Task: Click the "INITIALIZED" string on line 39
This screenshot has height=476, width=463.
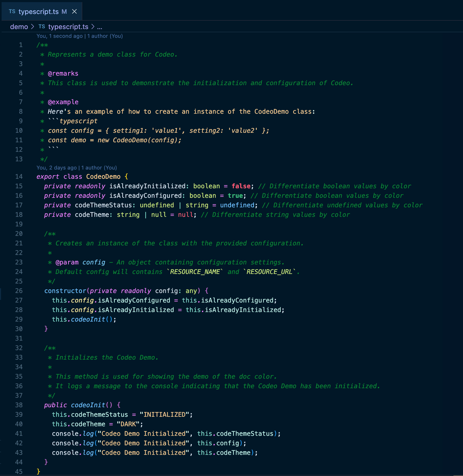Action: pos(165,415)
